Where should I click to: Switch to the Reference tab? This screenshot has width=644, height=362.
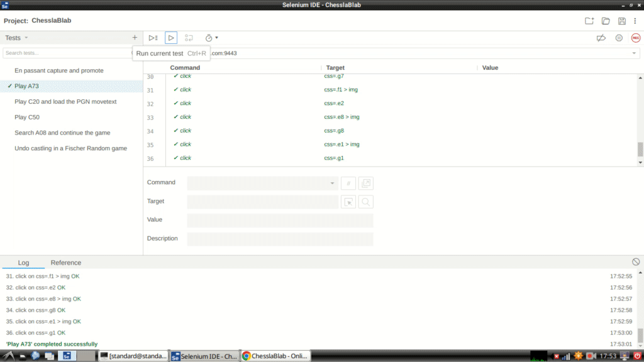tap(65, 263)
